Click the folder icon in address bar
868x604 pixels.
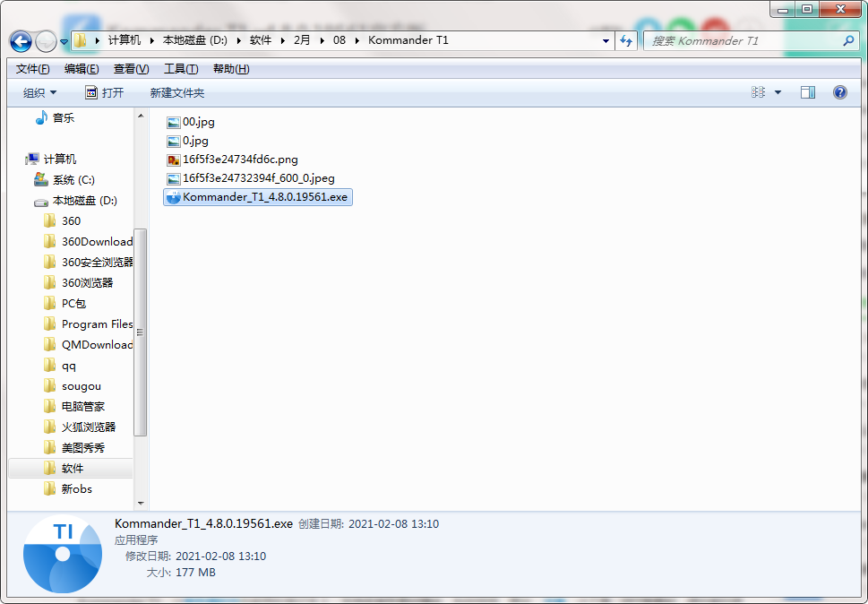[x=81, y=40]
